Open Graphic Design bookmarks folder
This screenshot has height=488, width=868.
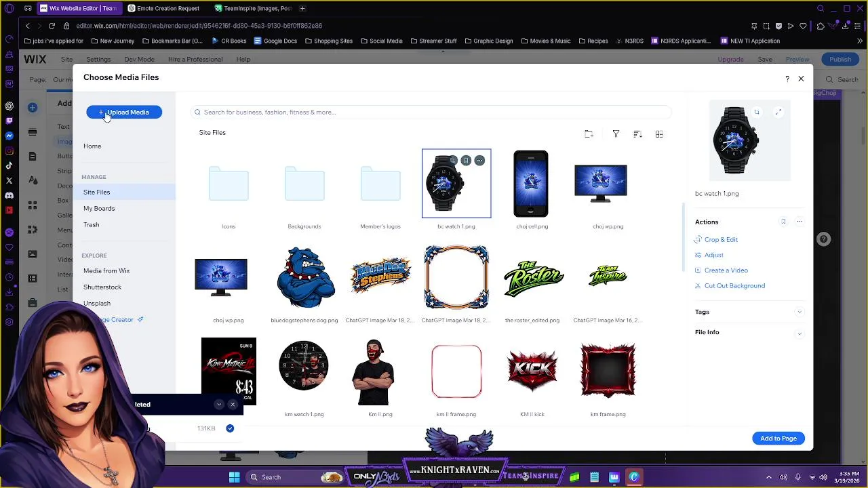click(488, 41)
